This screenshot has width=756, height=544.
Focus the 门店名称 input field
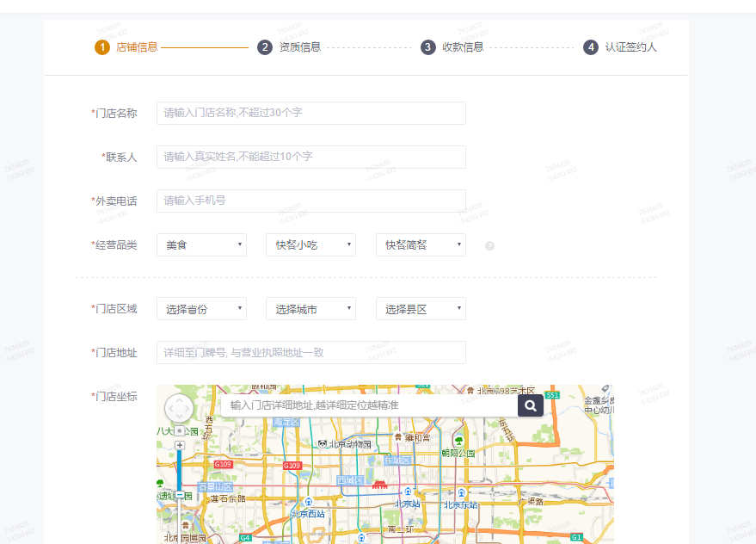coord(310,113)
